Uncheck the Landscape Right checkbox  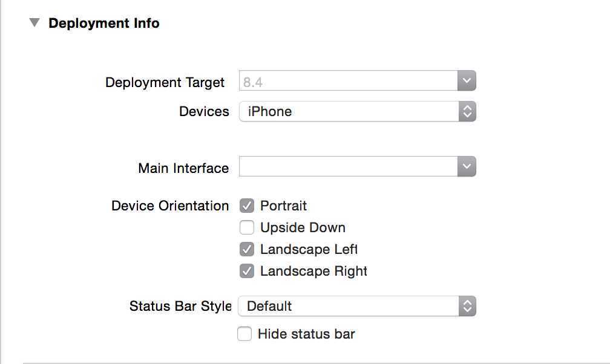point(246,271)
